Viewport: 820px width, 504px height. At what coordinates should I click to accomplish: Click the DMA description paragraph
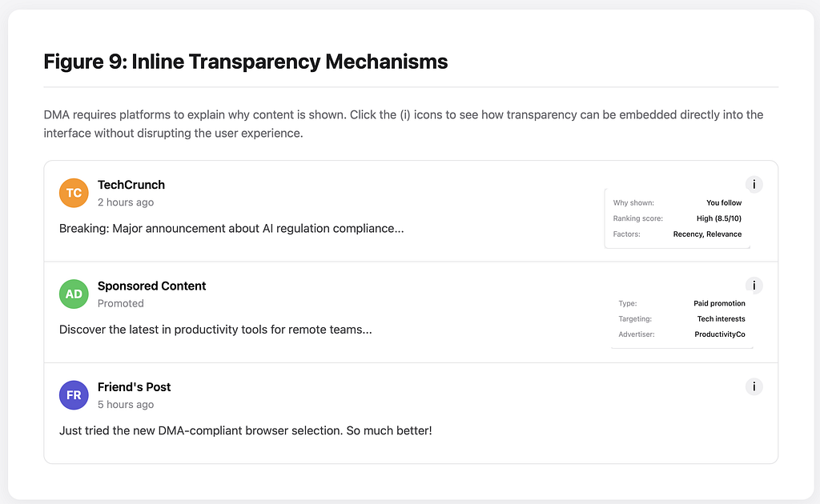coord(404,124)
